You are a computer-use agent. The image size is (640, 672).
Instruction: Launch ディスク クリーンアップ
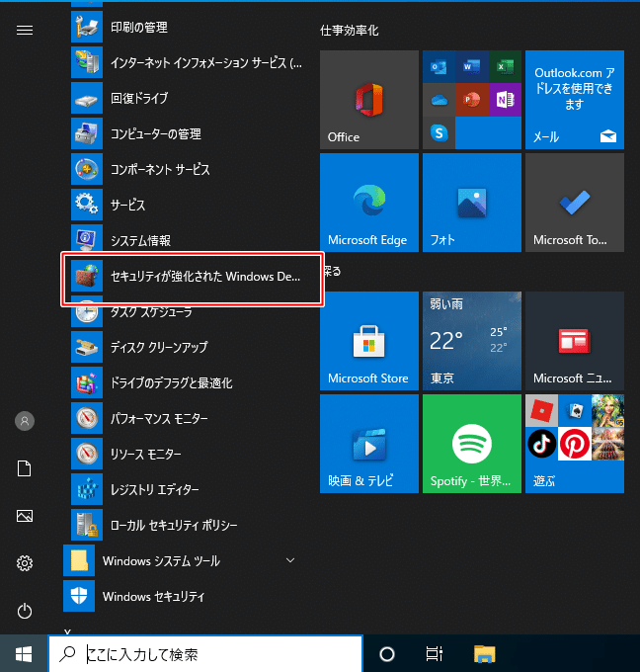pos(185,347)
